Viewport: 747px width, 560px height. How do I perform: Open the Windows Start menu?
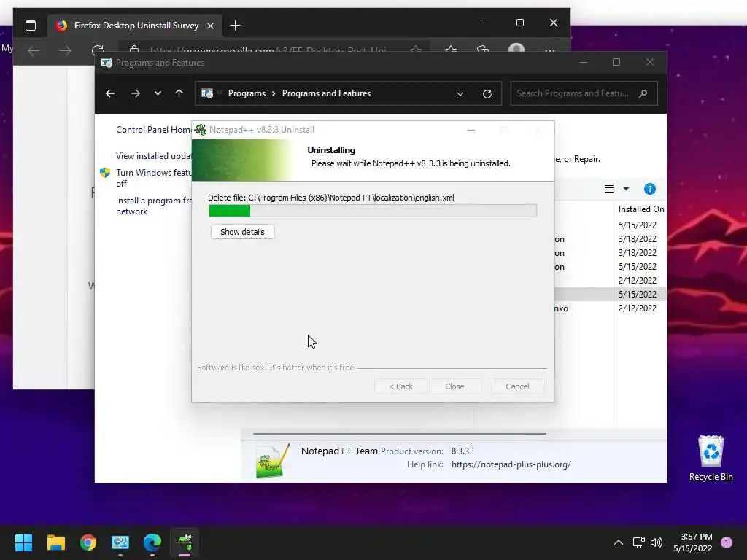(x=23, y=542)
